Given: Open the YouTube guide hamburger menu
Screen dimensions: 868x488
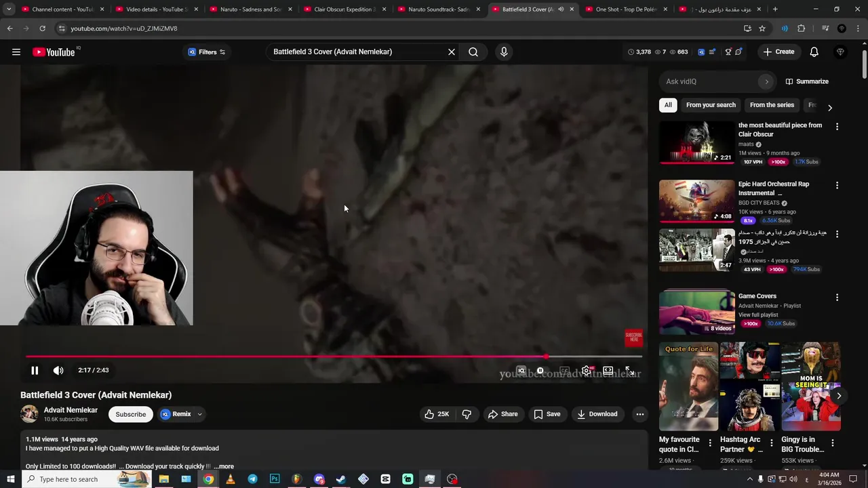Looking at the screenshot, I should (x=16, y=52).
